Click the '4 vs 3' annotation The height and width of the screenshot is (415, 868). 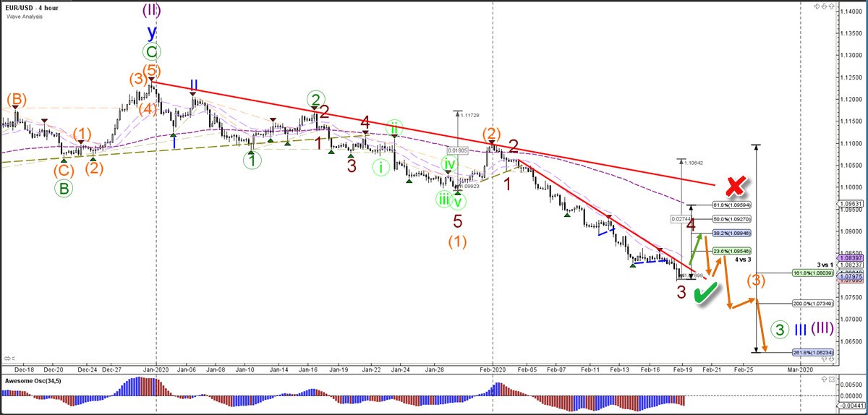click(x=741, y=260)
